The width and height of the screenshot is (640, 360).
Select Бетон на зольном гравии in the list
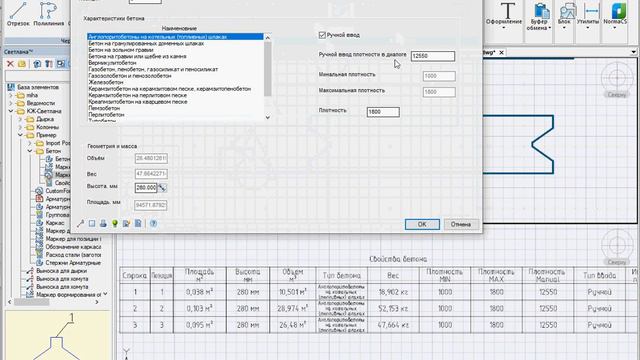(121, 50)
